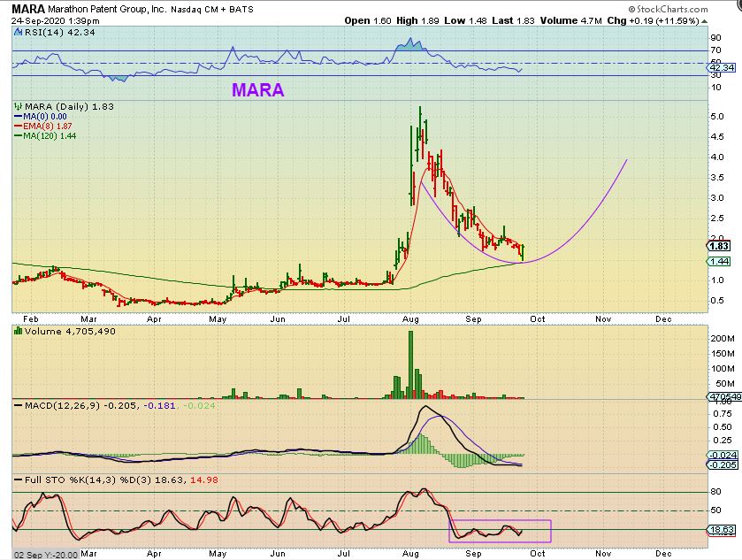This screenshot has width=742, height=560.
Task: Click the company name Marathon Patent Group, Inc.
Action: point(107,9)
